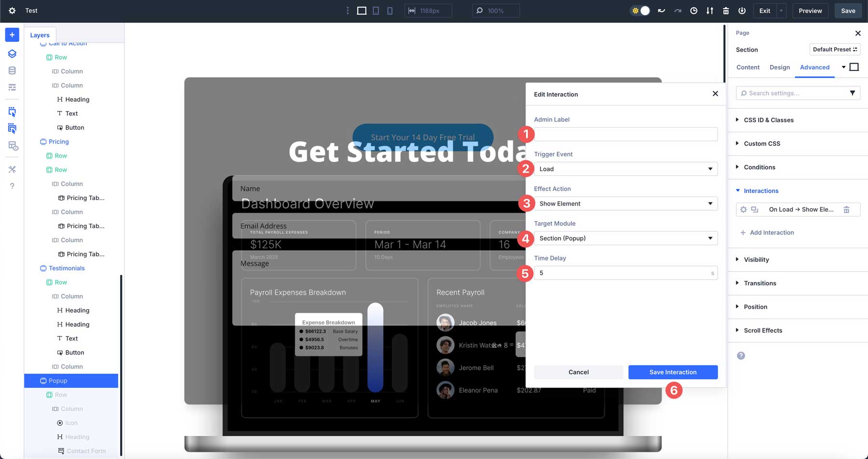Click the Add Interaction link
The height and width of the screenshot is (459, 868).
click(x=767, y=232)
